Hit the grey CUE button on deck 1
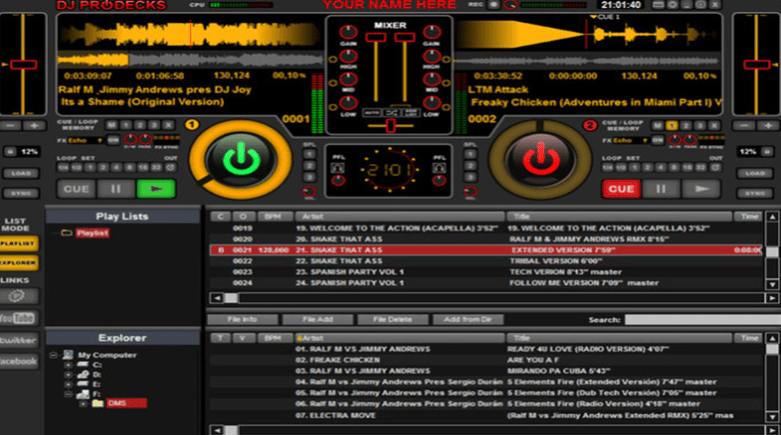The width and height of the screenshot is (781, 435). [x=76, y=189]
